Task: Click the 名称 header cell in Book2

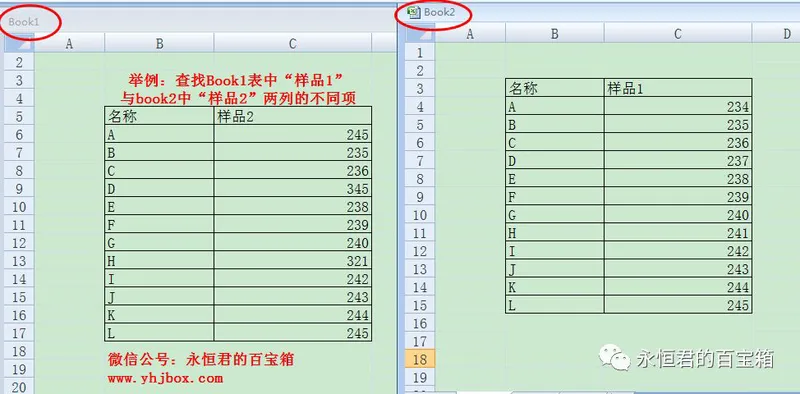Action: [x=555, y=88]
